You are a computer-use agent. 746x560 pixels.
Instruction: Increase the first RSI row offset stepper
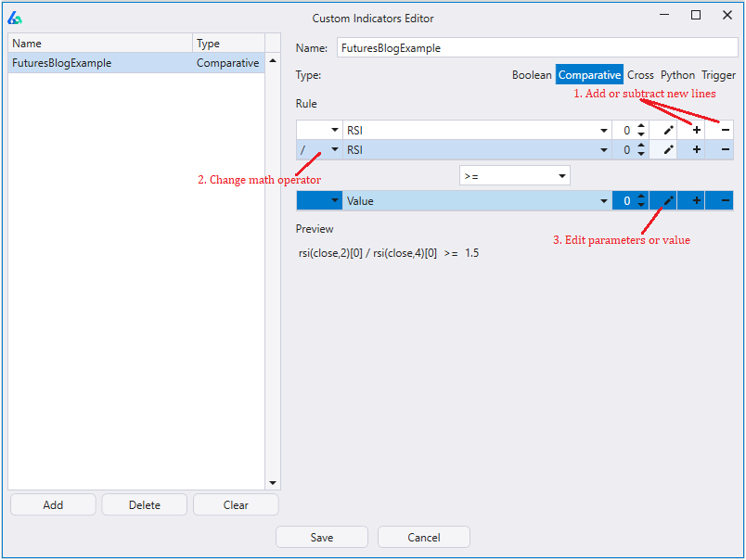click(x=641, y=127)
